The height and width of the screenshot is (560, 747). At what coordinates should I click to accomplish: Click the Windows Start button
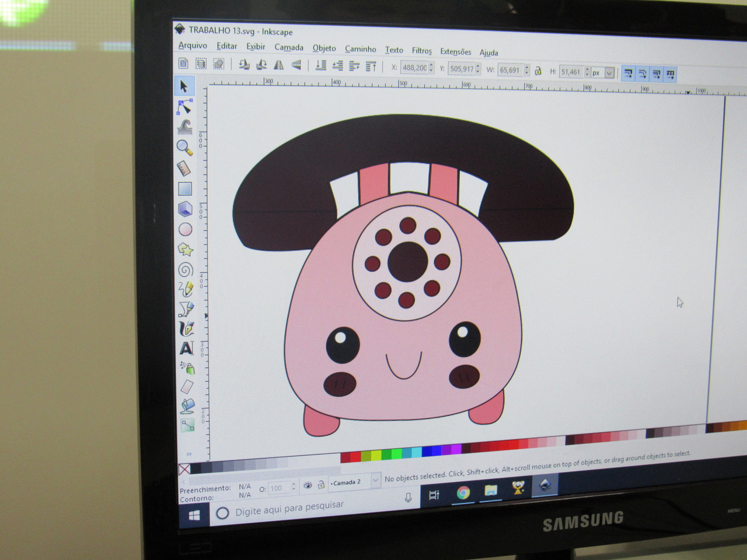point(194,514)
